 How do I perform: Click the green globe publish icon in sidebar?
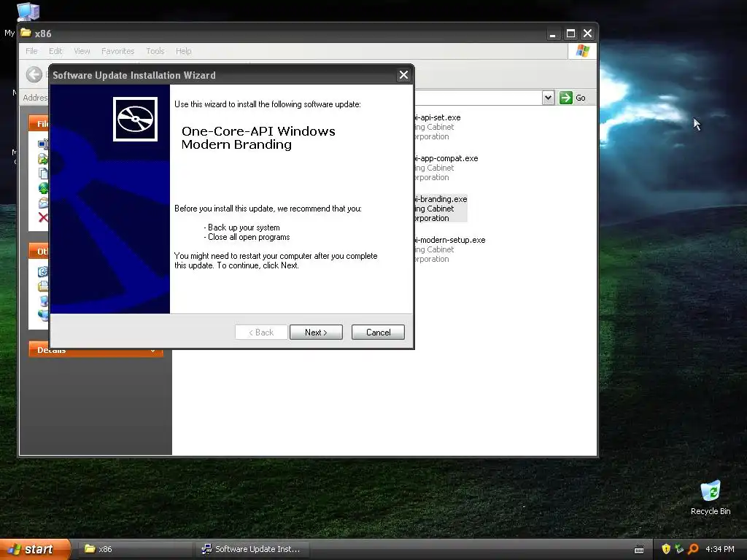click(43, 188)
